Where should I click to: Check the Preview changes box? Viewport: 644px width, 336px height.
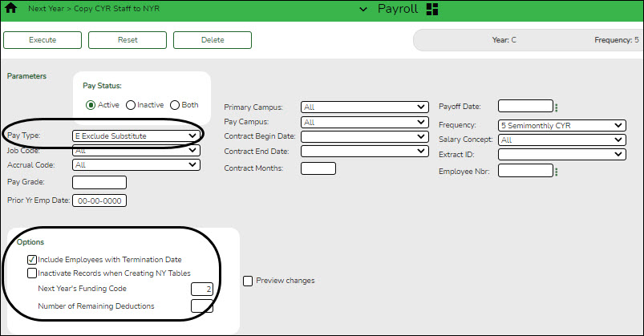click(248, 281)
